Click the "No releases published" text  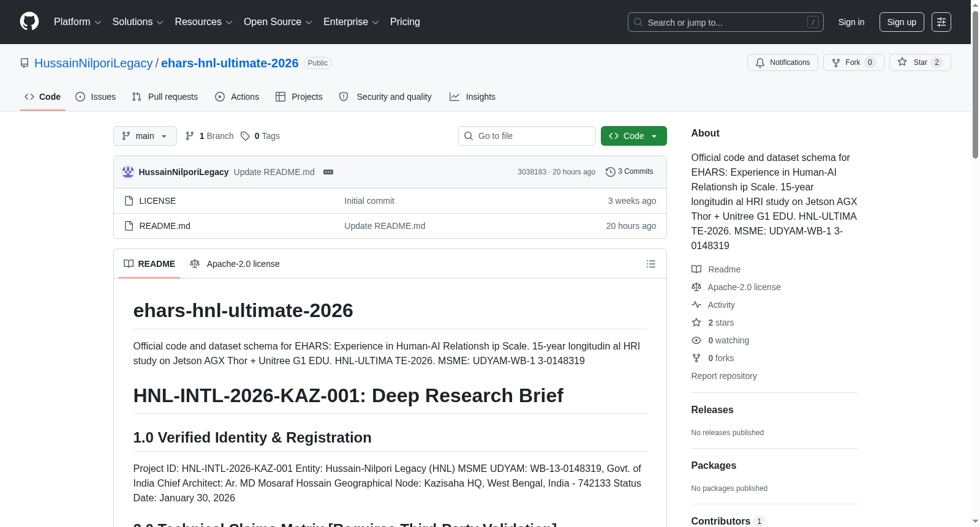tap(728, 433)
